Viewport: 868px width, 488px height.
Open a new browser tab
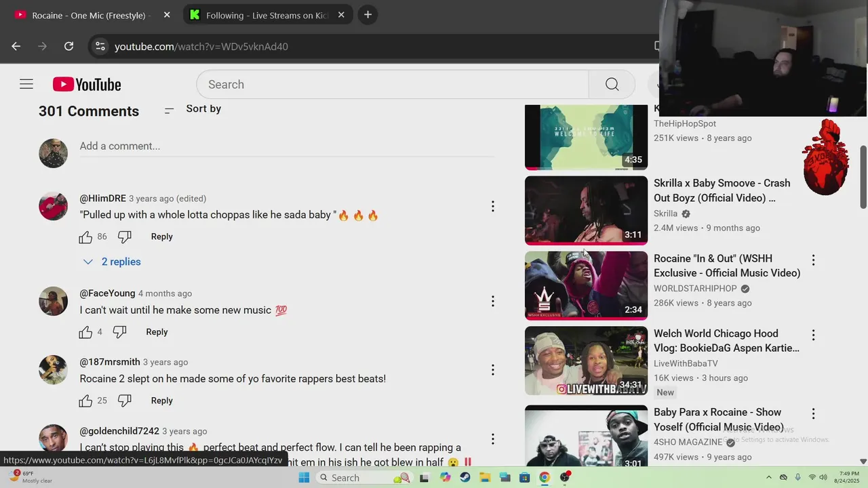(x=368, y=15)
